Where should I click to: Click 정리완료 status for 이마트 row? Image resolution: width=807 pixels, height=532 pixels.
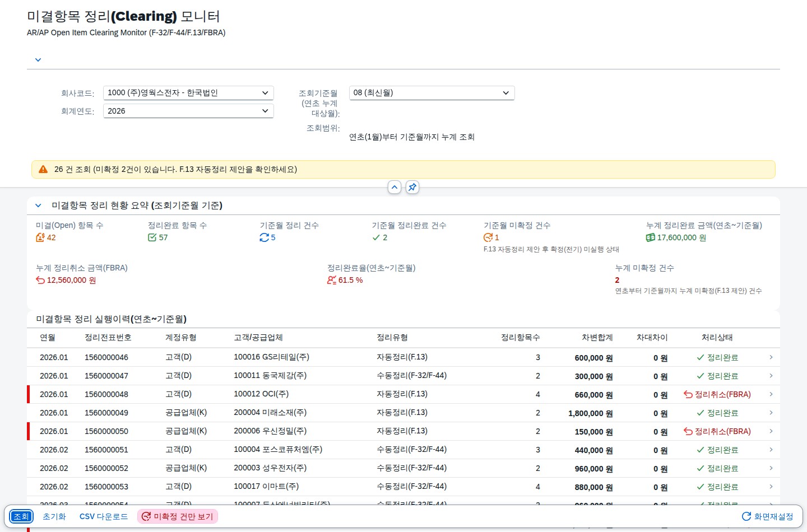coord(717,487)
